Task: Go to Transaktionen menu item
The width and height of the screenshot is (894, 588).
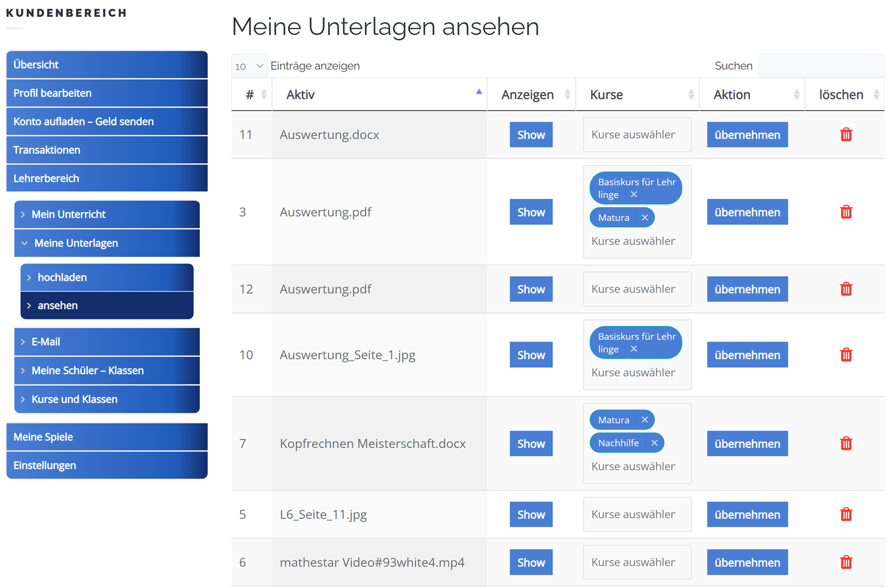Action: click(47, 150)
